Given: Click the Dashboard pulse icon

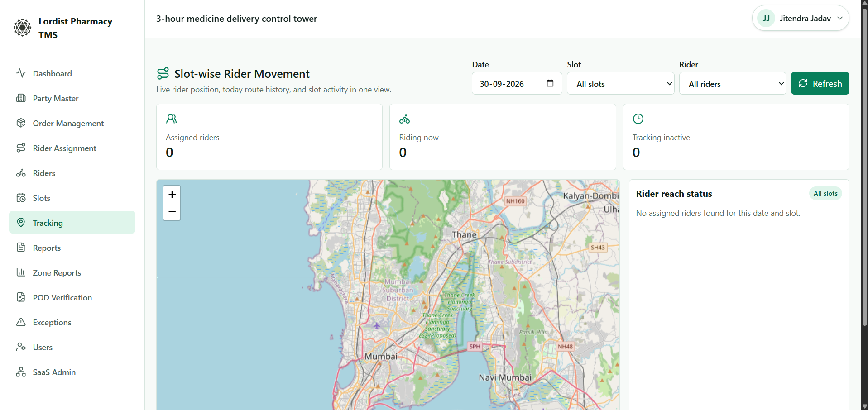Looking at the screenshot, I should [x=21, y=73].
